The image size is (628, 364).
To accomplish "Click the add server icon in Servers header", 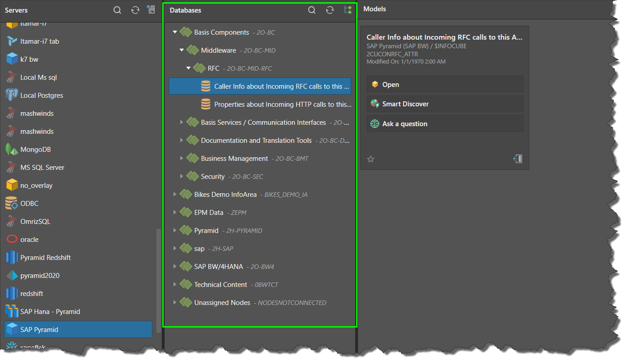I will point(151,10).
